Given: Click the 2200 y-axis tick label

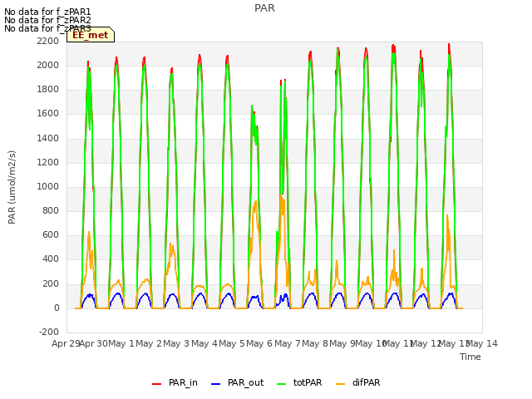Looking at the screenshot, I should (x=48, y=41).
